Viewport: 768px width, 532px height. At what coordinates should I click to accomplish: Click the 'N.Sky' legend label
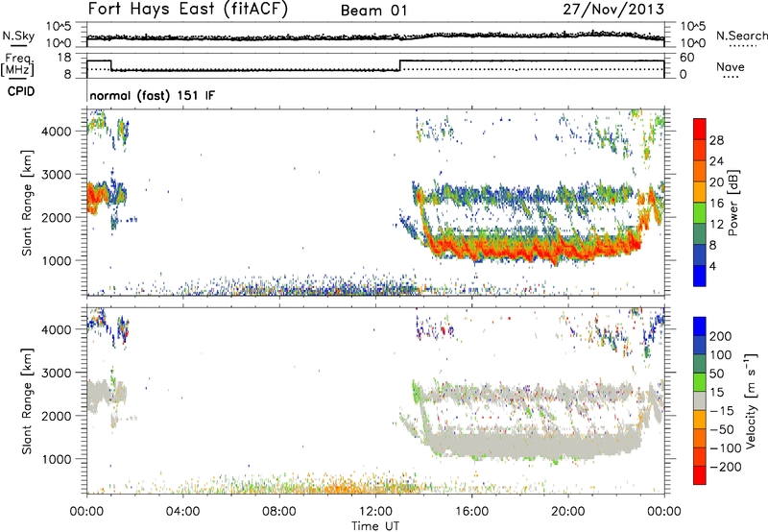(18, 36)
